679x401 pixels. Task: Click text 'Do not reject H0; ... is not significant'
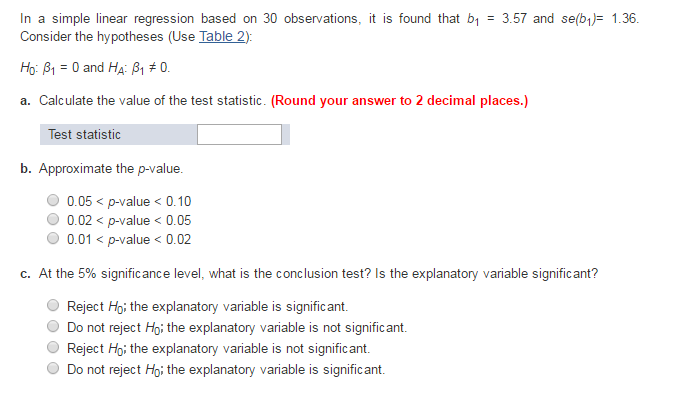click(237, 328)
